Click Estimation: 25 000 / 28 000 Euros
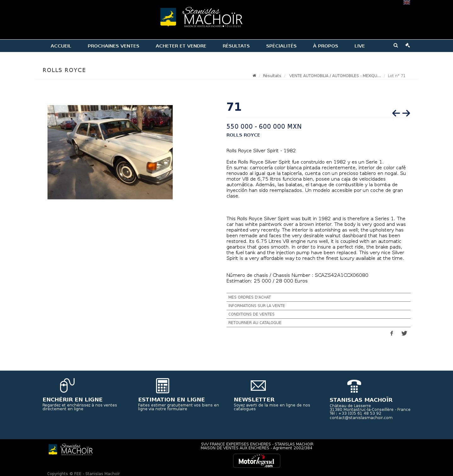The height and width of the screenshot is (476, 453). coord(267,281)
